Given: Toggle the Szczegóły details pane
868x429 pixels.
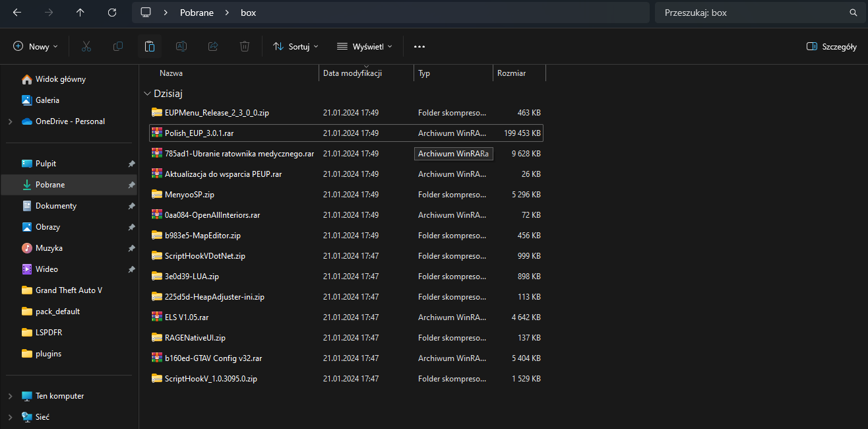Looking at the screenshot, I should 832,46.
